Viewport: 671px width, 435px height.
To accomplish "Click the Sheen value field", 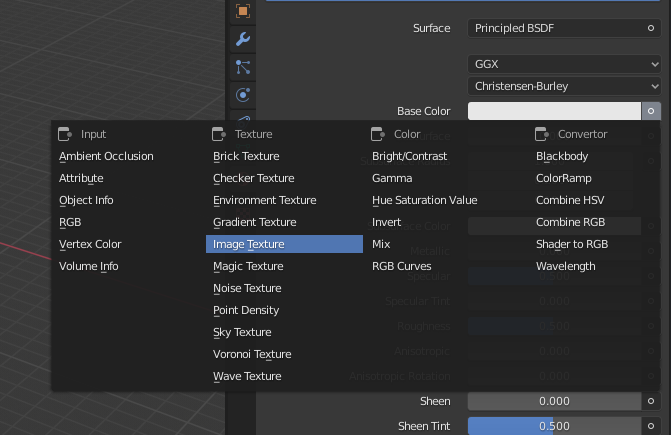I will tap(554, 401).
